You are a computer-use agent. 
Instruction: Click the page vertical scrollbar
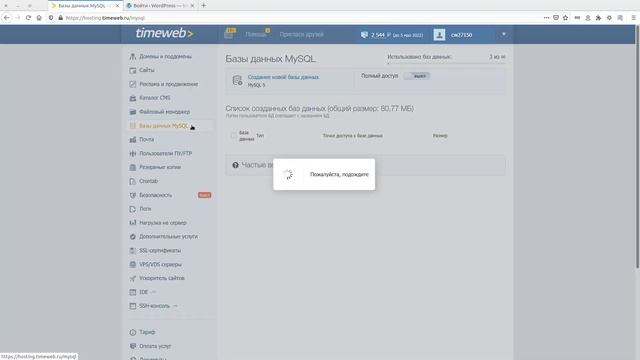click(637, 147)
